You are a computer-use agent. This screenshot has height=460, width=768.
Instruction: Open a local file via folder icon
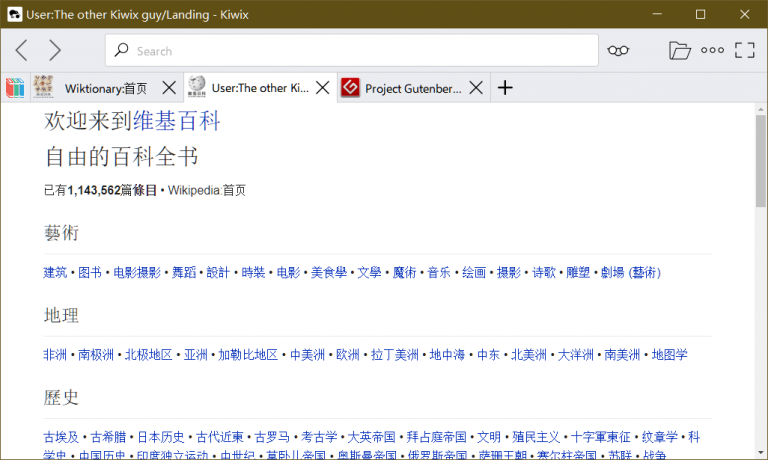[x=679, y=50]
